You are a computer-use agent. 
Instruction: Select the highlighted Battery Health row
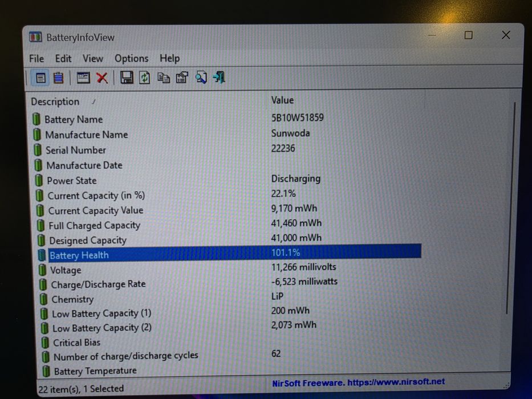tap(229, 254)
